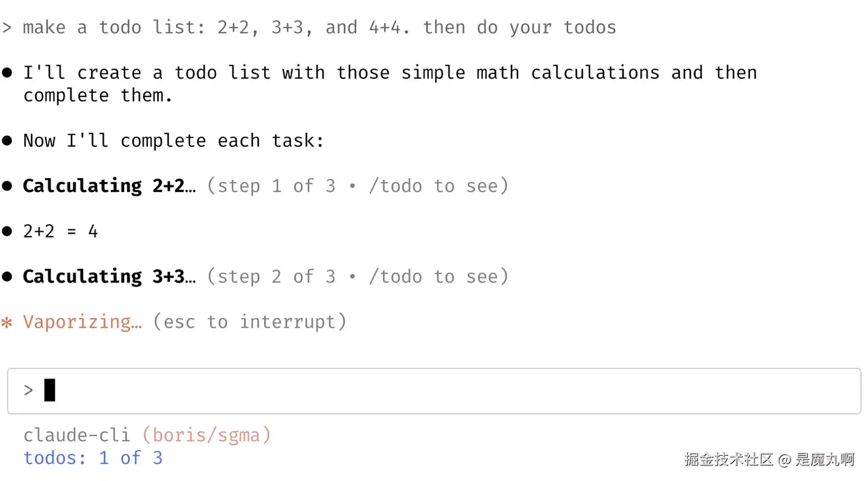This screenshot has height=481, width=868.
Task: Click the bullet before "Now I'll complete"
Action: 7,141
